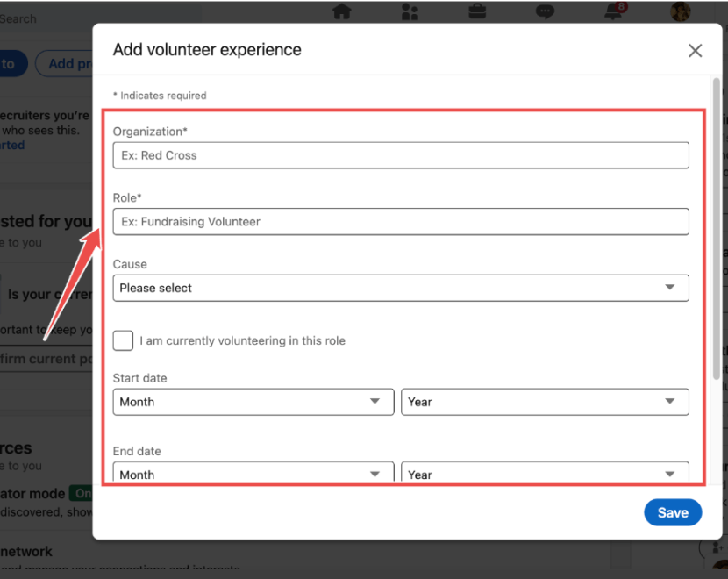Click Add profile section button behind dialog
The height and width of the screenshot is (579, 728).
tap(64, 64)
